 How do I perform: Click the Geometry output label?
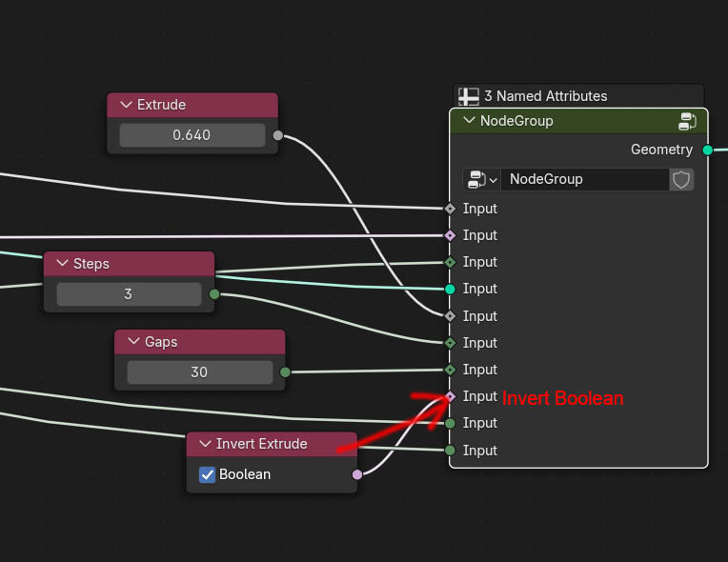[x=661, y=150]
